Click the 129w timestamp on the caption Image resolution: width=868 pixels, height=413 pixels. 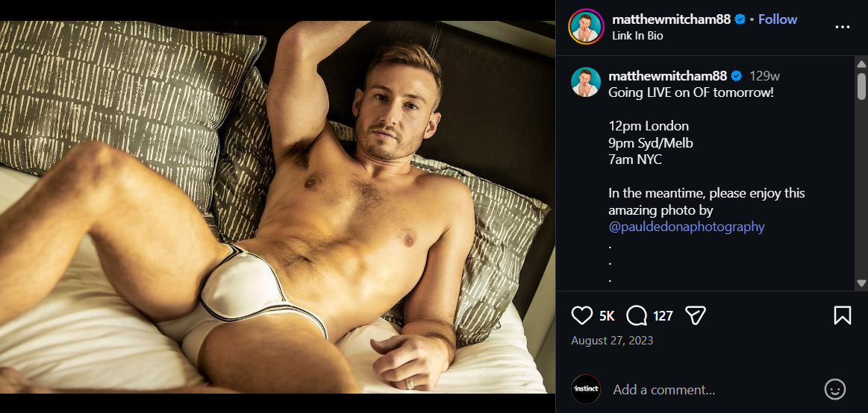pyautogui.click(x=764, y=76)
